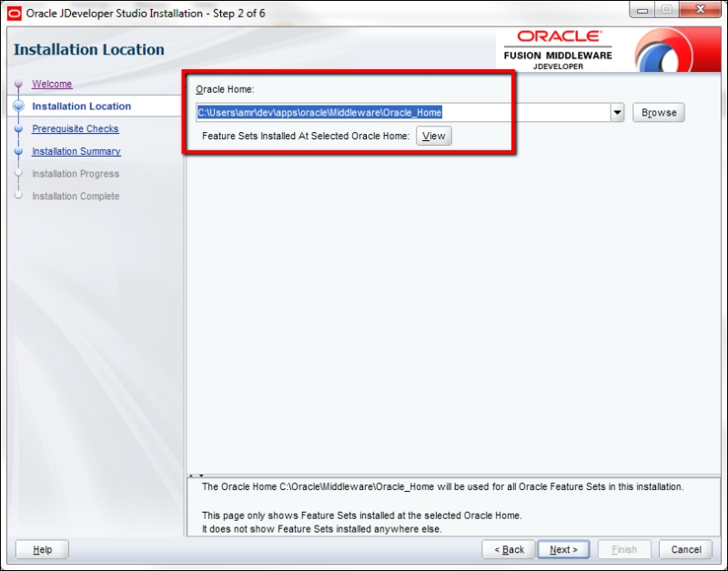The width and height of the screenshot is (728, 571).
Task: Collapse the message pane using small arrows
Action: click(x=196, y=475)
